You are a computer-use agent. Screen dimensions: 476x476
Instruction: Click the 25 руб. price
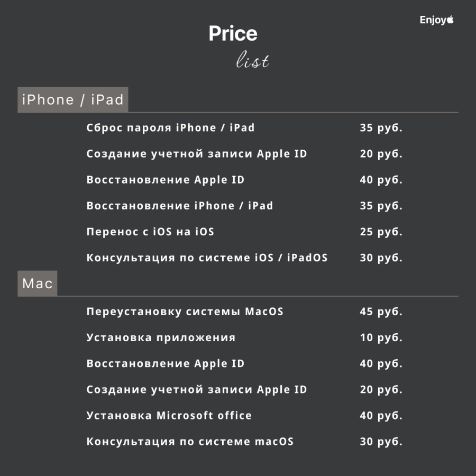pyautogui.click(x=381, y=232)
